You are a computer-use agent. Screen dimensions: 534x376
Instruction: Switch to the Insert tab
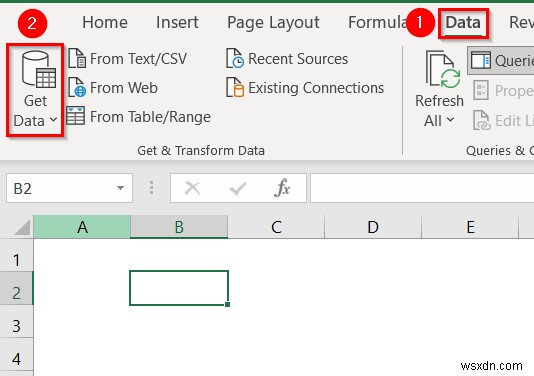pyautogui.click(x=177, y=22)
